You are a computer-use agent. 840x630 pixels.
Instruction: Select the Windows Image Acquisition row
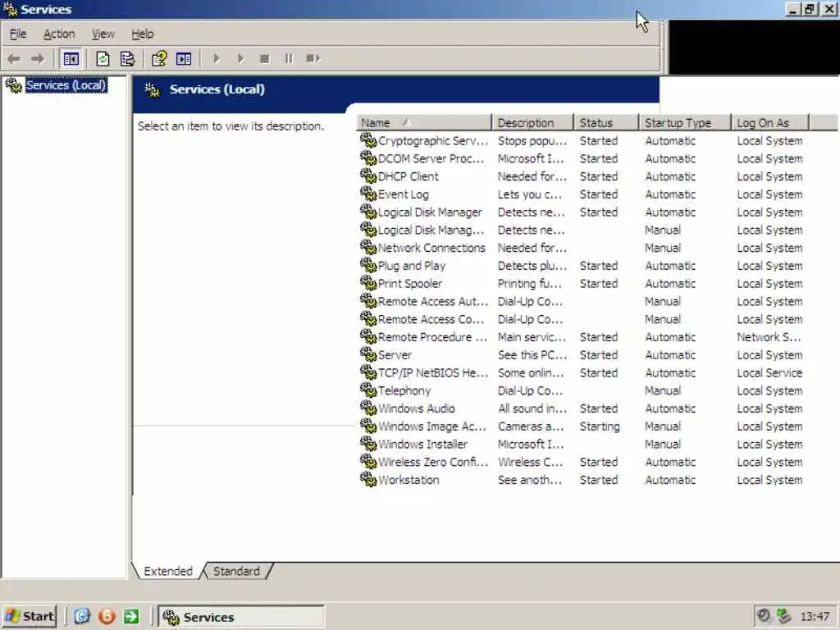coord(582,427)
